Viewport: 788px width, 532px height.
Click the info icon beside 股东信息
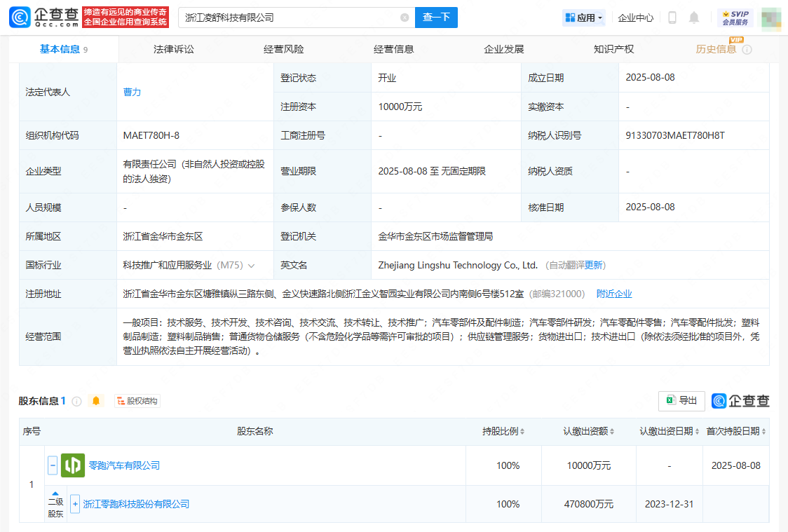point(77,401)
